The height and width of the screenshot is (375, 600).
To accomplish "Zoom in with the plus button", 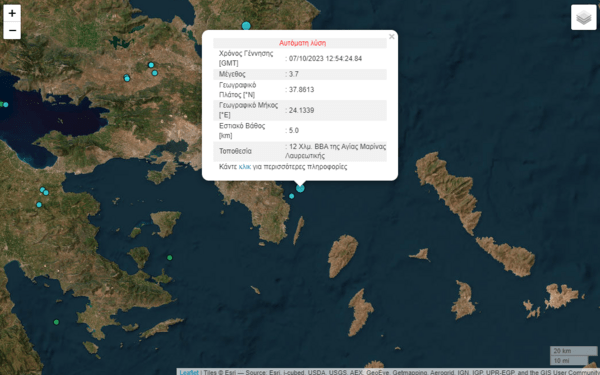I will tap(12, 13).
